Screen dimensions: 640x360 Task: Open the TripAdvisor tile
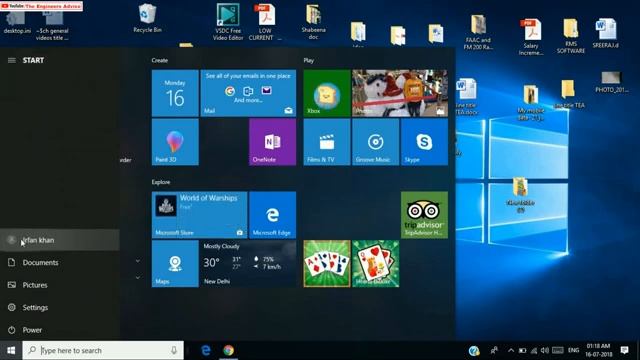424,215
